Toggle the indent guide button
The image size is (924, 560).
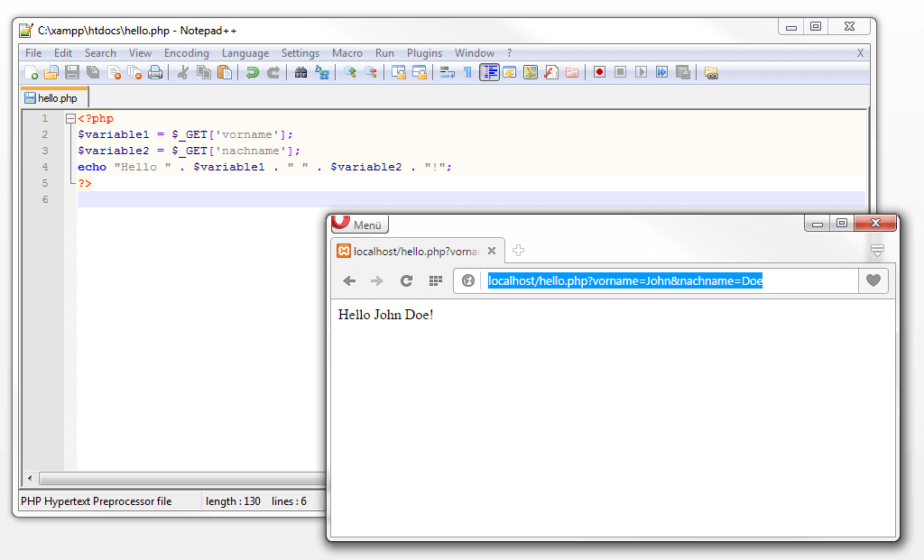pos(489,72)
